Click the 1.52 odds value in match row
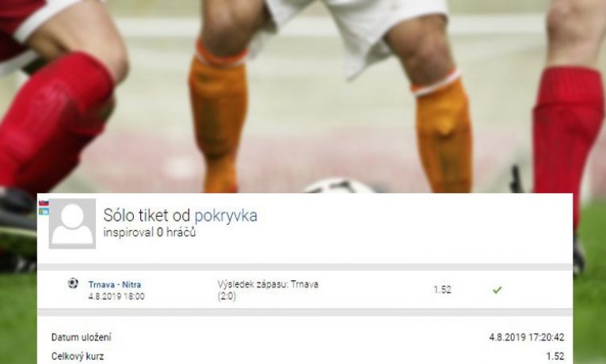Viewport: 606px width, 364px height. click(x=443, y=290)
